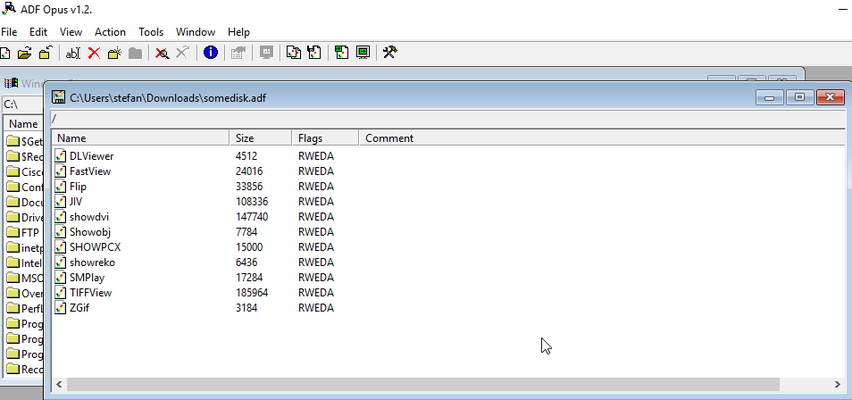Open options via the crossed hammers icon
This screenshot has width=852, height=400.
coord(390,53)
